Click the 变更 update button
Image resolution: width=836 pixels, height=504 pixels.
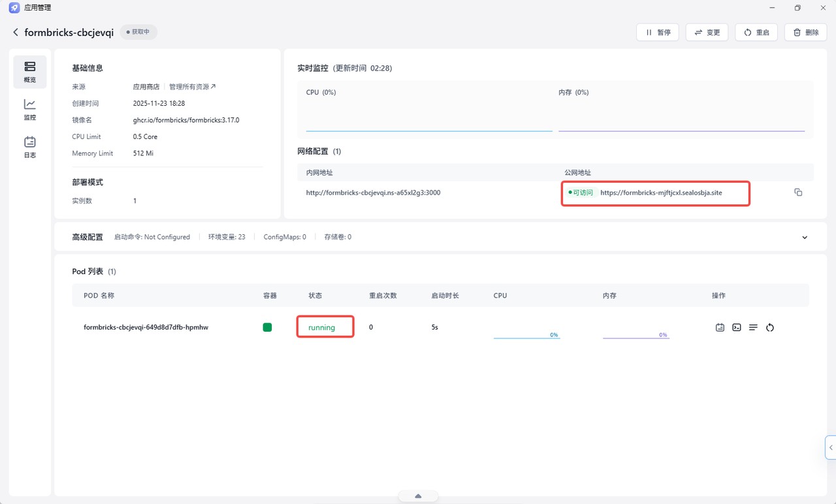click(707, 32)
